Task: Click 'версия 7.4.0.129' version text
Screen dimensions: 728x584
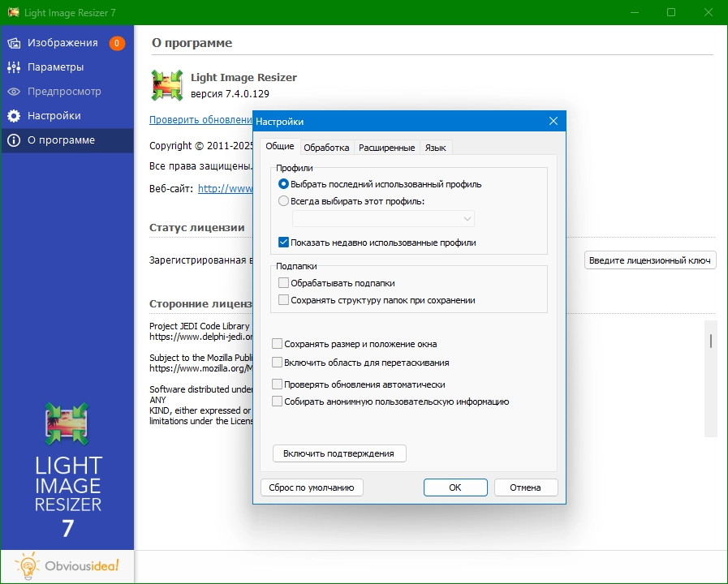Action: click(230, 94)
